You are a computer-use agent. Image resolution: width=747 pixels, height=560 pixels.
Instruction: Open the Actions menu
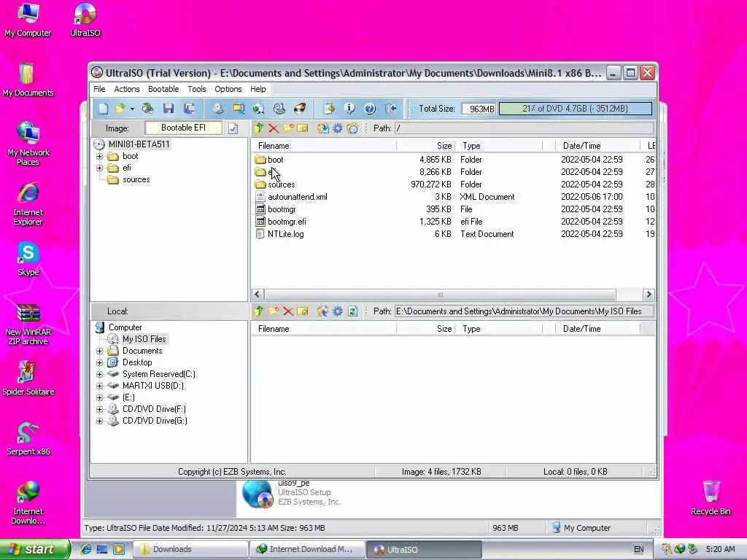coord(127,89)
